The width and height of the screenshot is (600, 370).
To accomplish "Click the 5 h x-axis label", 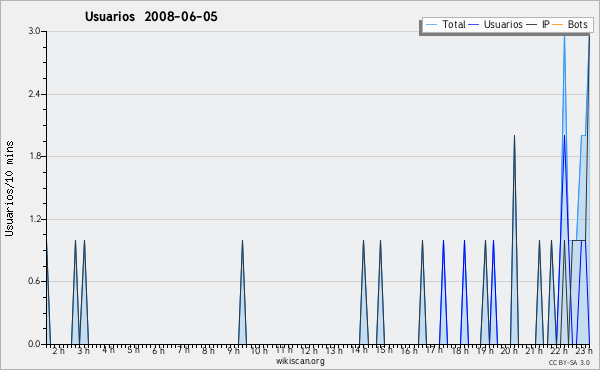I will pos(133,350).
